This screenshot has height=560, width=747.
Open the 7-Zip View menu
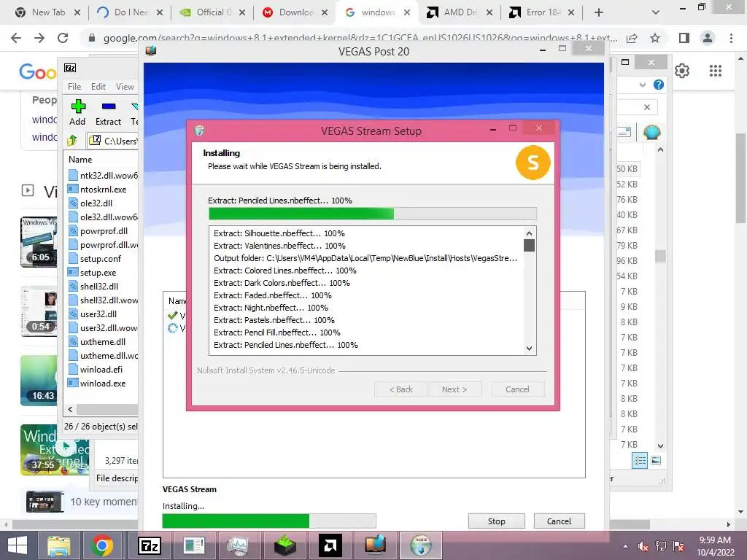pos(125,87)
